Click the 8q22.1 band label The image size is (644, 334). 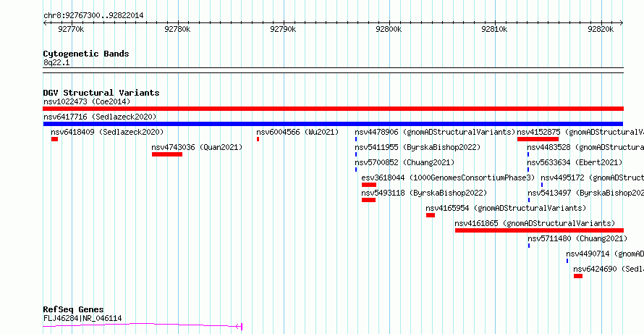point(56,63)
